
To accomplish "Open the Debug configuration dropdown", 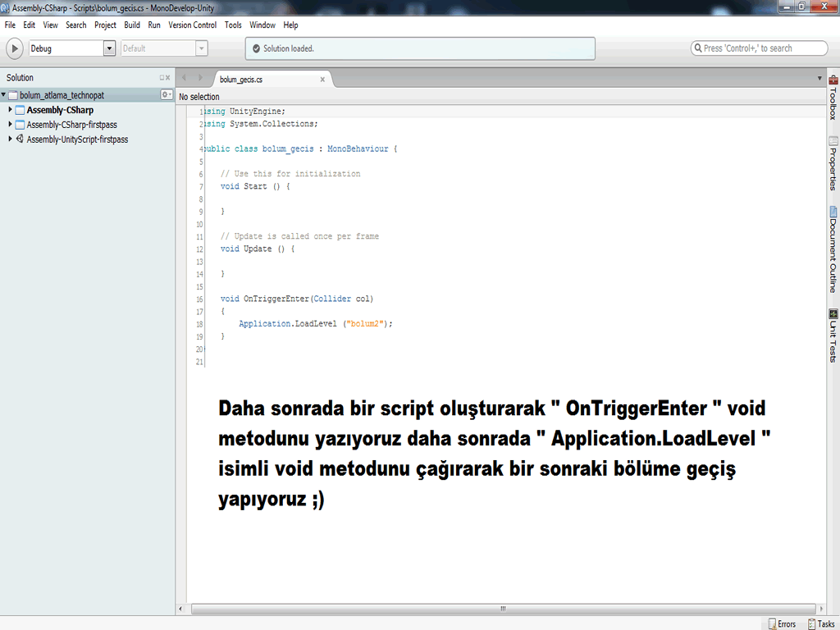I will click(109, 48).
